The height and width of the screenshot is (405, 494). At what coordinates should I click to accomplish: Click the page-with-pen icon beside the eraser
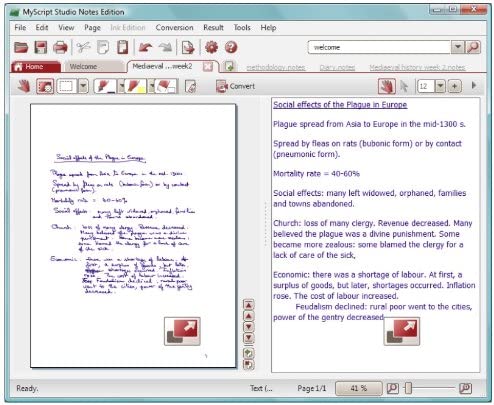190,87
